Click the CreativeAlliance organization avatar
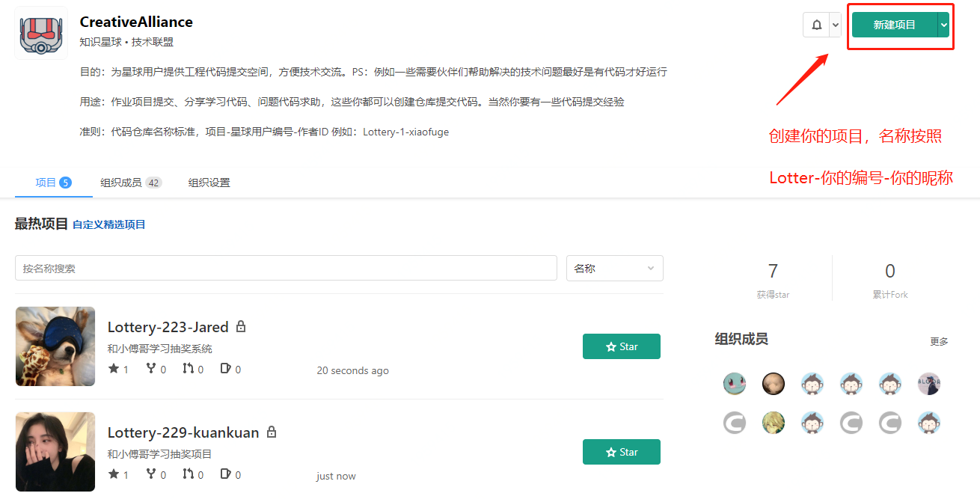980x499 pixels. tap(40, 33)
